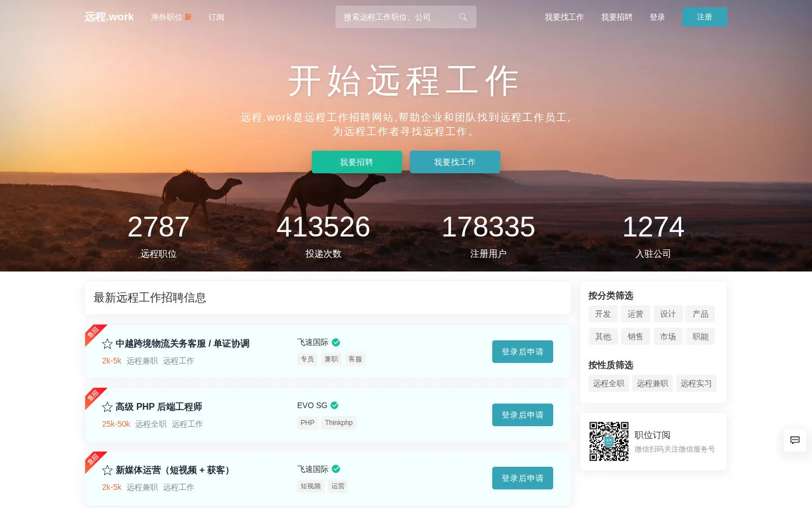Click the green 我要招聘 hero button
This screenshot has width=812, height=508.
(357, 162)
